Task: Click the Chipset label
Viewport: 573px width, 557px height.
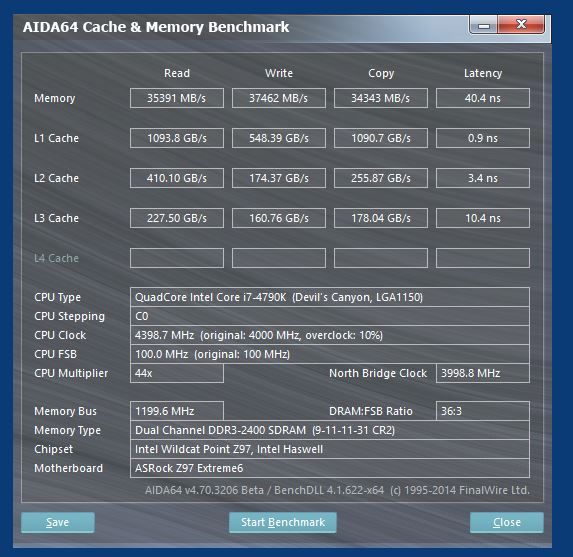Action: coord(53,449)
